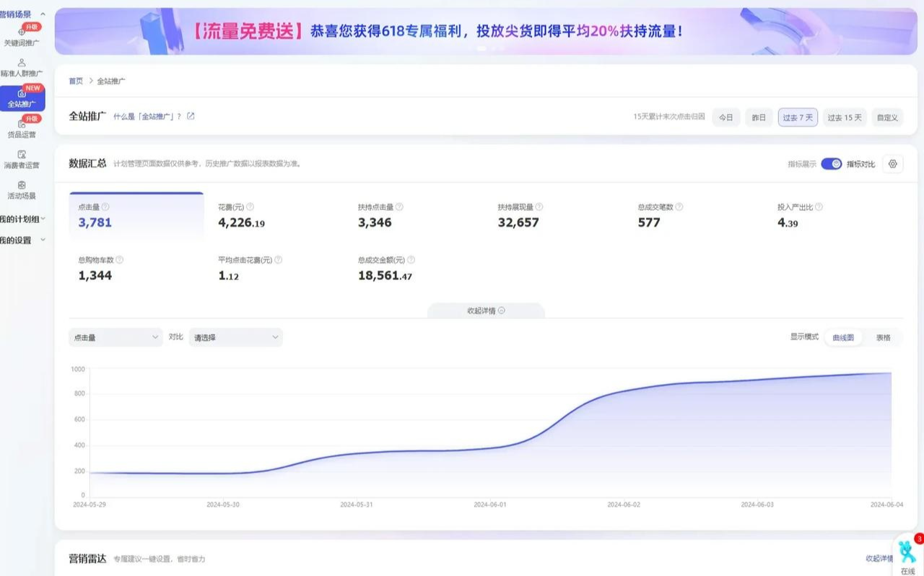Toggle the 指标对比 switch
This screenshot has height=576, width=924.
click(832, 164)
